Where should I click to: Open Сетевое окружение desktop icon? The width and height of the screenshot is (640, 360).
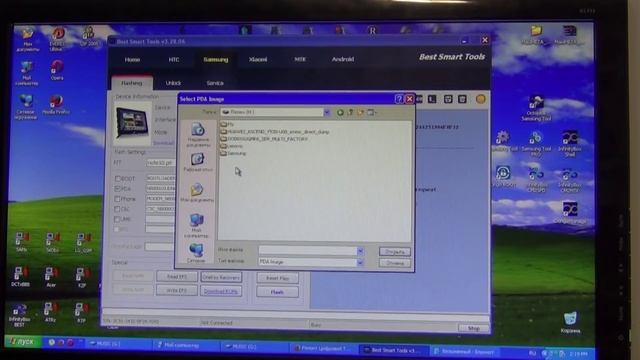pyautogui.click(x=26, y=107)
